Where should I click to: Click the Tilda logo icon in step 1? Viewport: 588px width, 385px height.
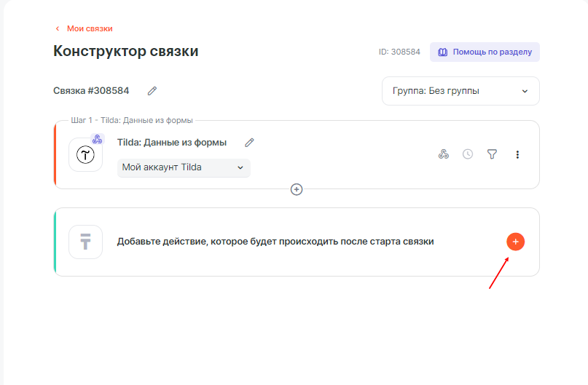(86, 154)
